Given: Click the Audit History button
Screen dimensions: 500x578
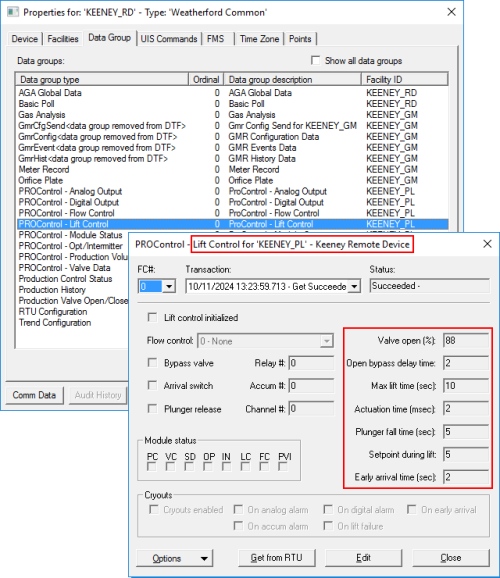Looking at the screenshot, I should point(98,395).
